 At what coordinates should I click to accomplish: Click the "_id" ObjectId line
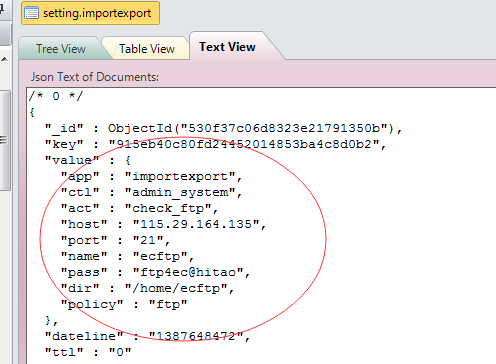[224, 128]
